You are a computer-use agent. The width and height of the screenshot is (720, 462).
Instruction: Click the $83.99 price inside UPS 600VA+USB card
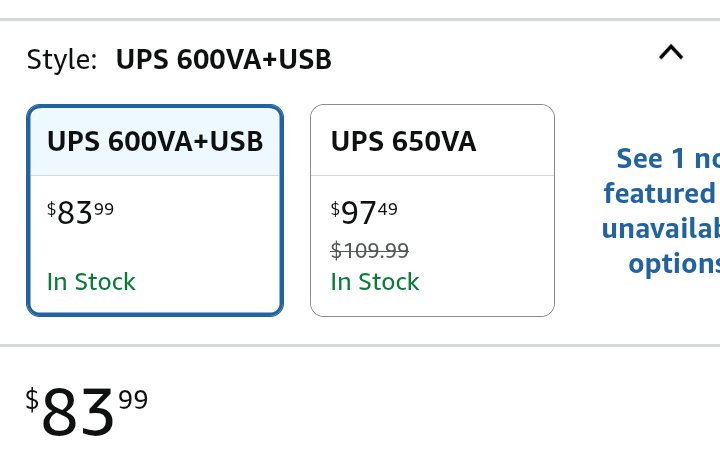pyautogui.click(x=80, y=212)
